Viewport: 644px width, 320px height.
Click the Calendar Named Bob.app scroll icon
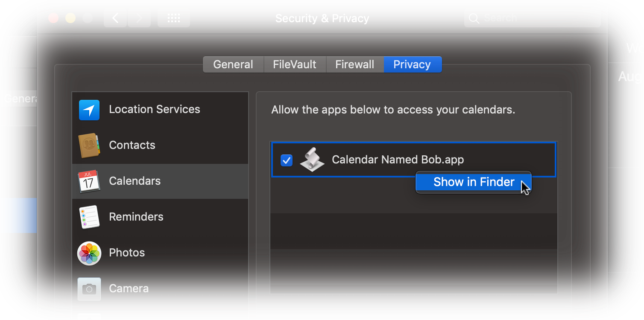pos(312,160)
